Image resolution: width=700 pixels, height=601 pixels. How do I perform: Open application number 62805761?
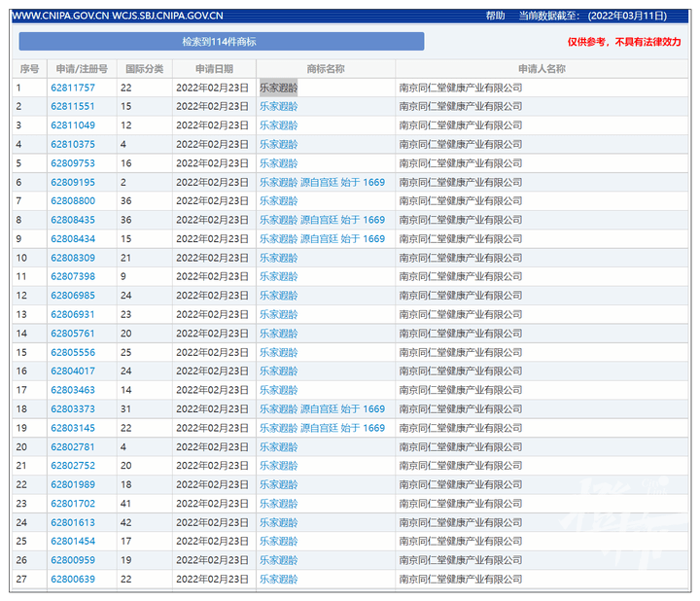click(x=73, y=334)
